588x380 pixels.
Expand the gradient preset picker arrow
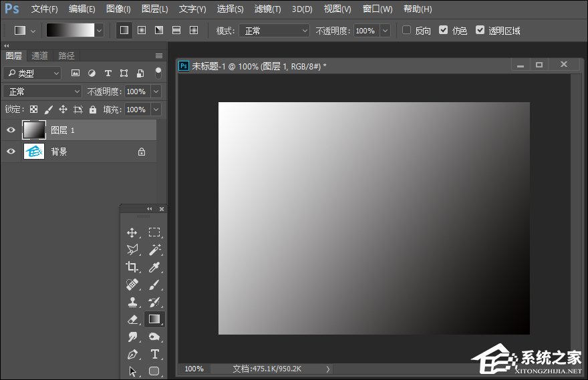[100, 31]
